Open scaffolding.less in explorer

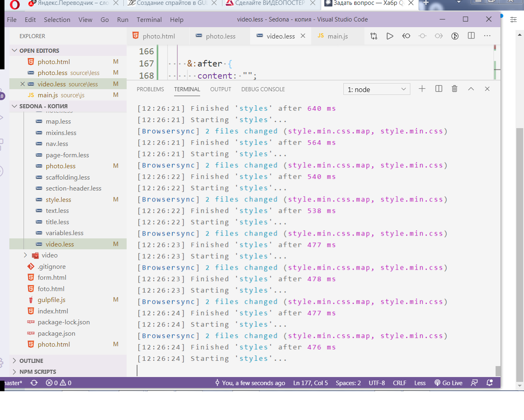tap(68, 177)
